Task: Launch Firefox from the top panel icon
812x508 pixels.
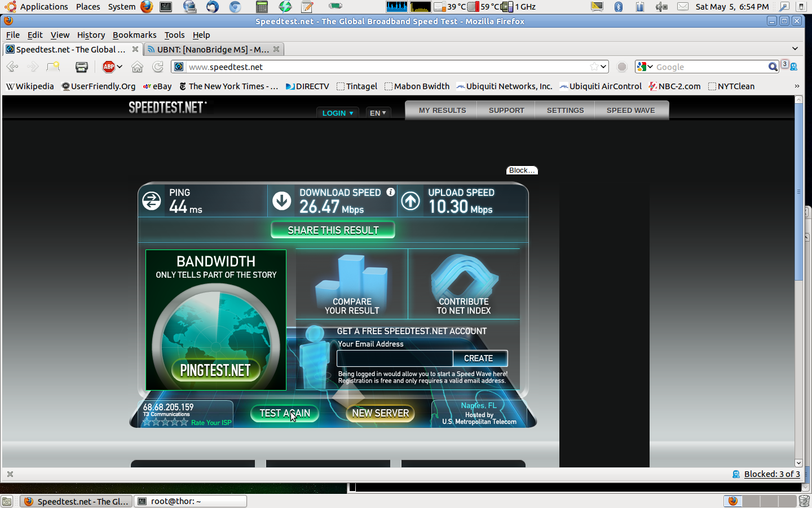Action: click(x=147, y=7)
